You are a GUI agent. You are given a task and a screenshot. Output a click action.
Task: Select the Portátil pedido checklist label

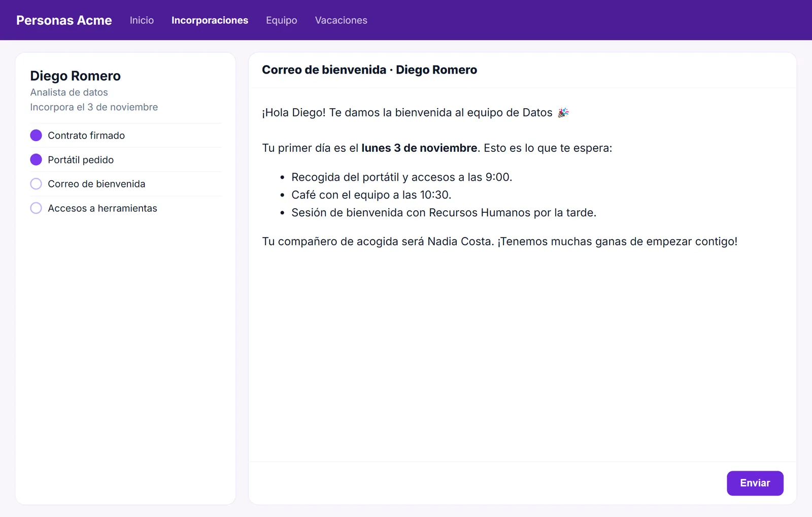click(81, 160)
